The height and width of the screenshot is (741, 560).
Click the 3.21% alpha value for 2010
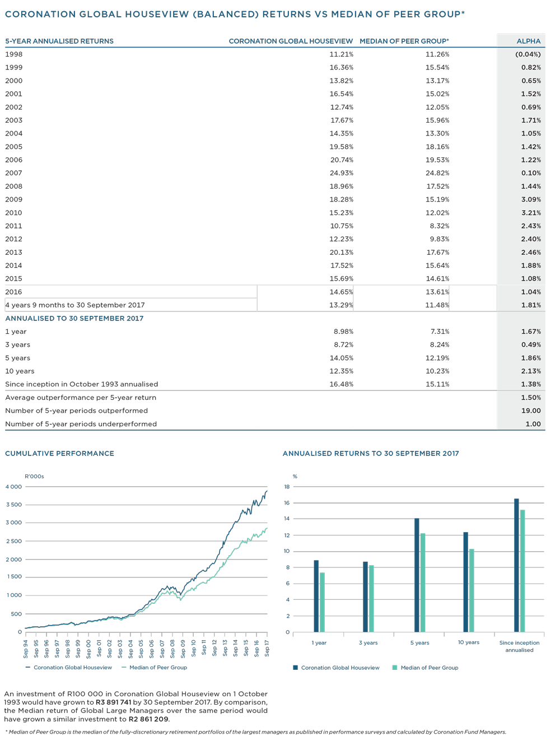(x=531, y=213)
